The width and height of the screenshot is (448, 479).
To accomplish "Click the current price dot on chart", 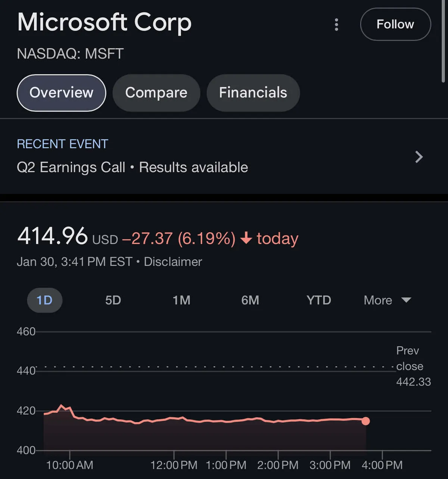I will coord(365,421).
